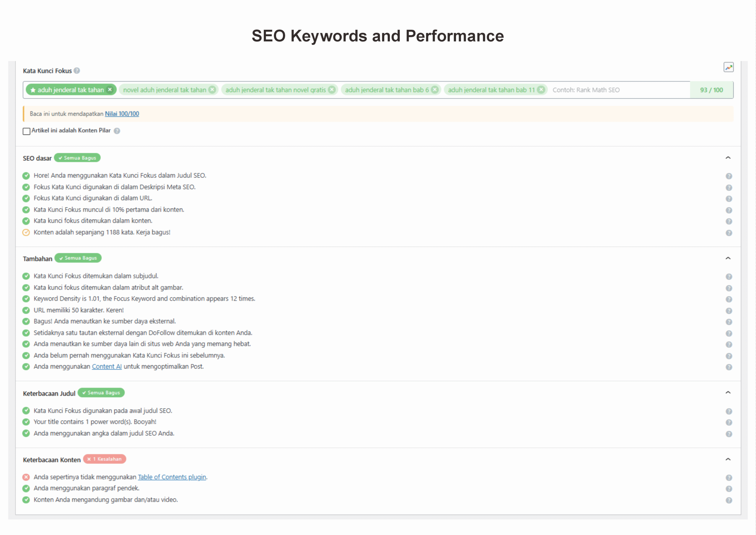This screenshot has width=756, height=535.
Task: Open the Content AI link
Action: pos(107,366)
